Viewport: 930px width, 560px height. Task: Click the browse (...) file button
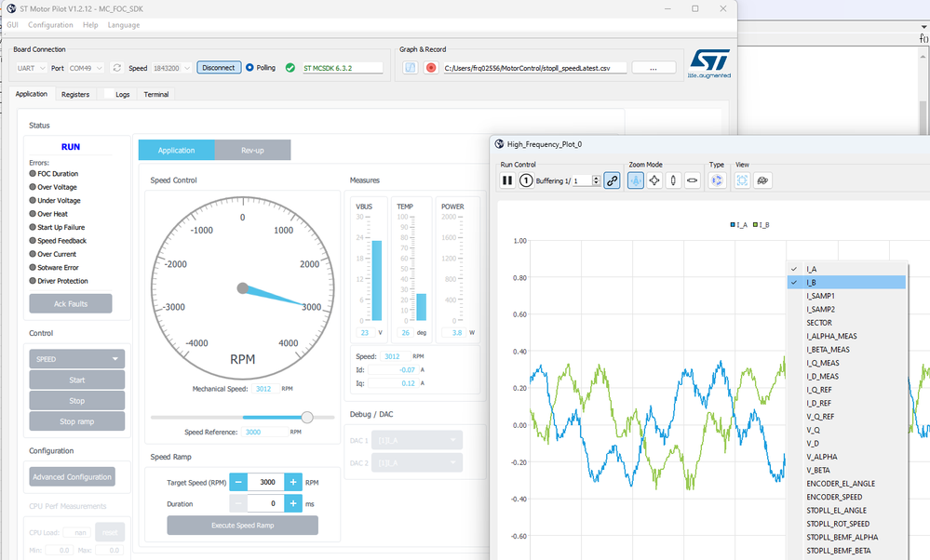tap(654, 68)
